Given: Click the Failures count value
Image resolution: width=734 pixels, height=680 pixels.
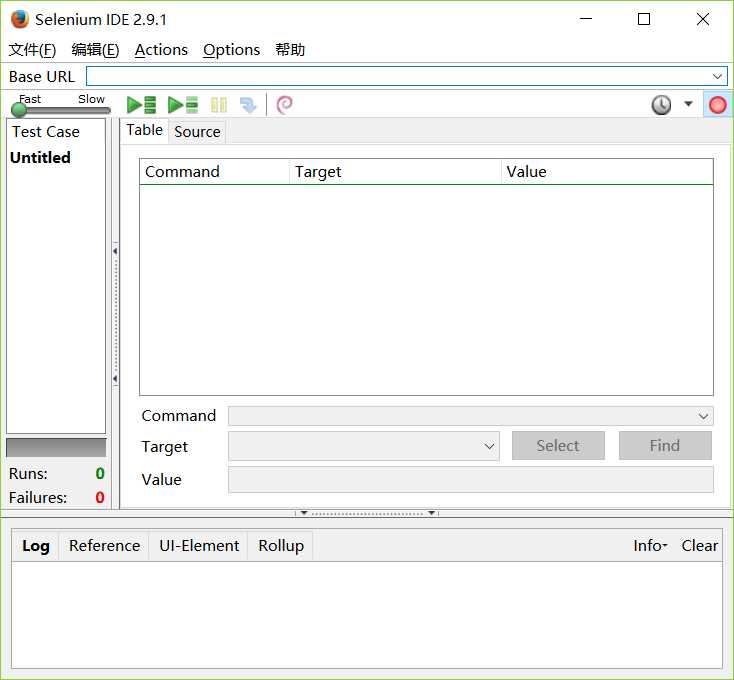Looking at the screenshot, I should click(x=100, y=497).
